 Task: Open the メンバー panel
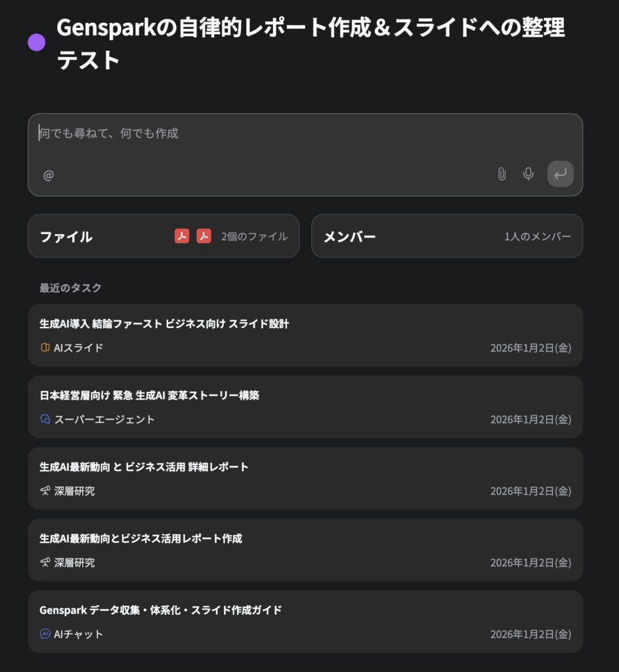(350, 237)
